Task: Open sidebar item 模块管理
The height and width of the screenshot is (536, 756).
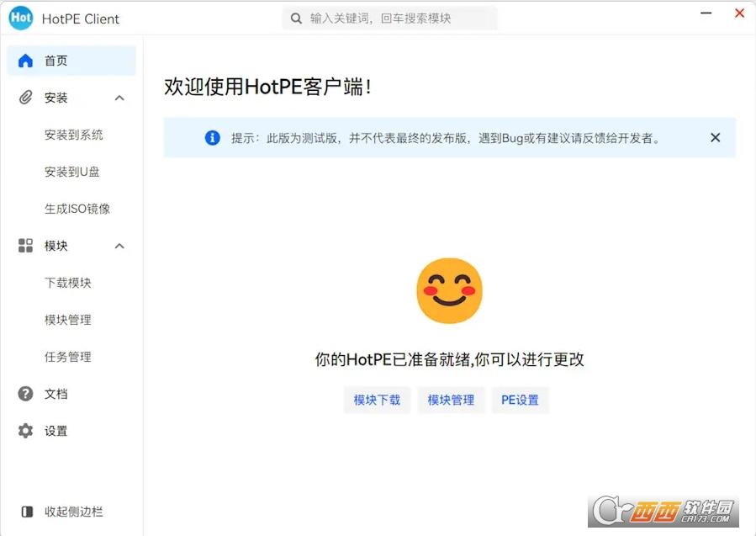Action: tap(68, 320)
